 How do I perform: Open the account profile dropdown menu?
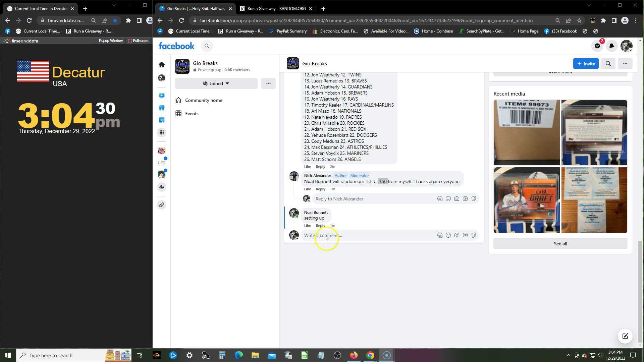click(626, 46)
